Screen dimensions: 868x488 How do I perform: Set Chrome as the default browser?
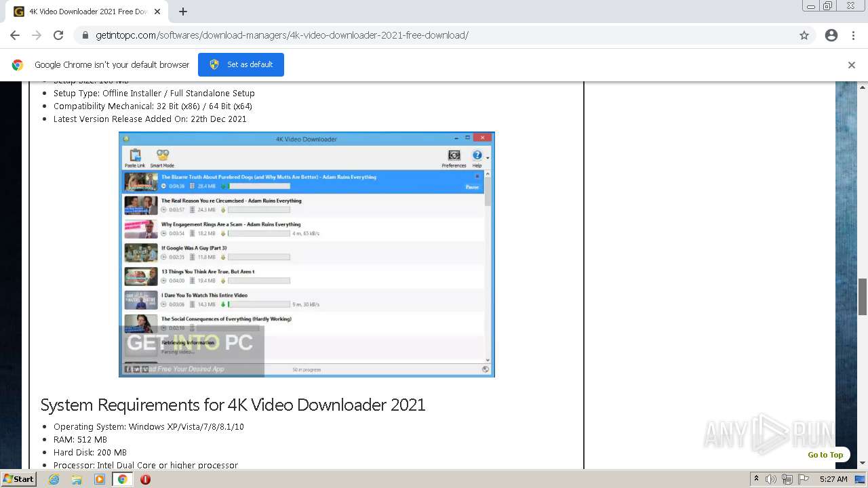241,64
